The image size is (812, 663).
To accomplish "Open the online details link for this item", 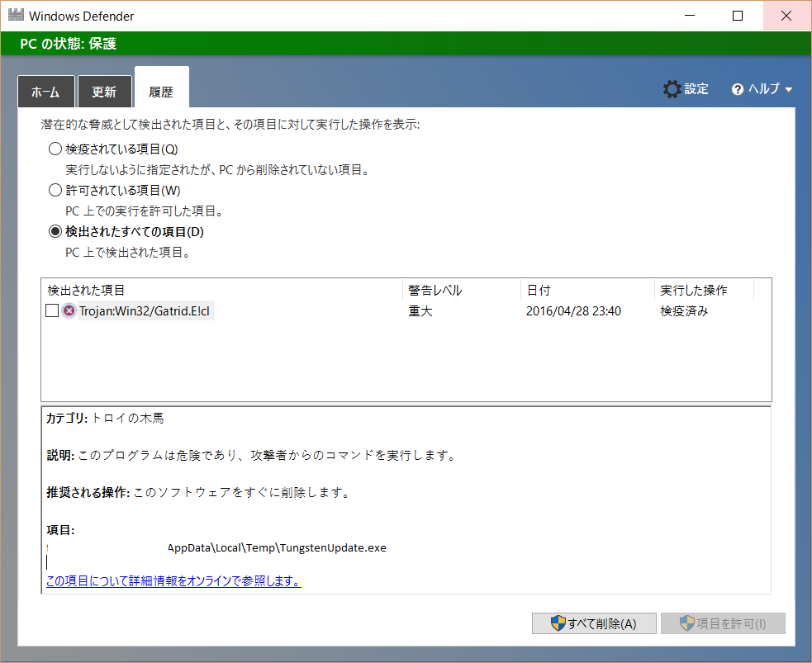I will click(x=173, y=581).
